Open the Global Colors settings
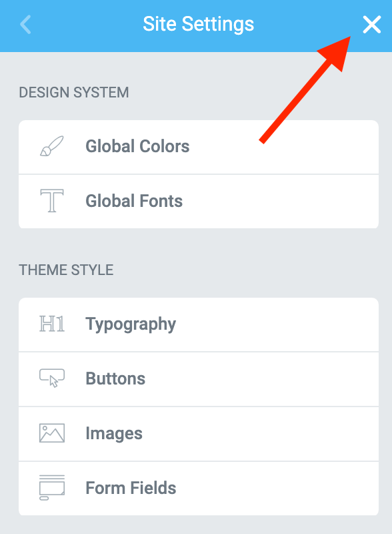 [199, 147]
